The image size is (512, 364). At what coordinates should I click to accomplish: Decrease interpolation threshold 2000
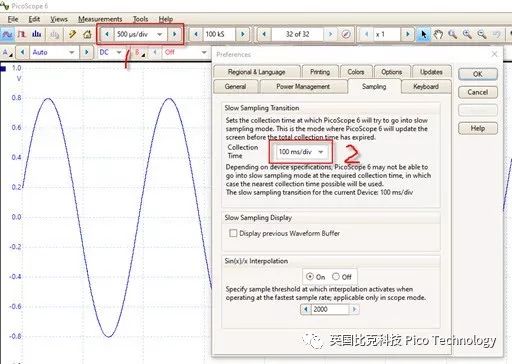306,309
